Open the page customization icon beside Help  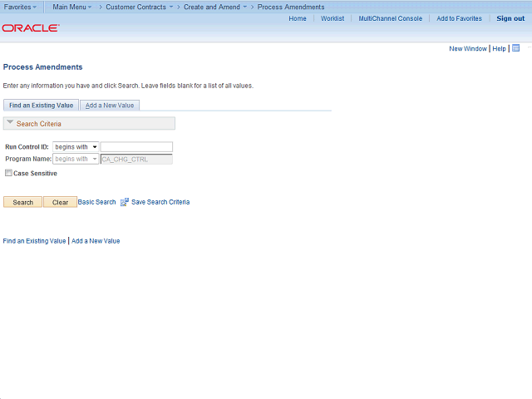[x=515, y=48]
